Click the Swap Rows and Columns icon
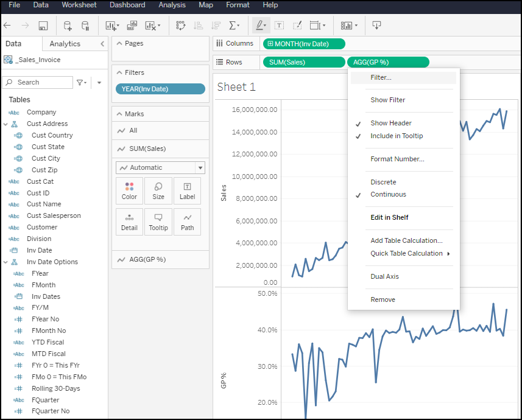The width and height of the screenshot is (522, 420). click(x=180, y=26)
